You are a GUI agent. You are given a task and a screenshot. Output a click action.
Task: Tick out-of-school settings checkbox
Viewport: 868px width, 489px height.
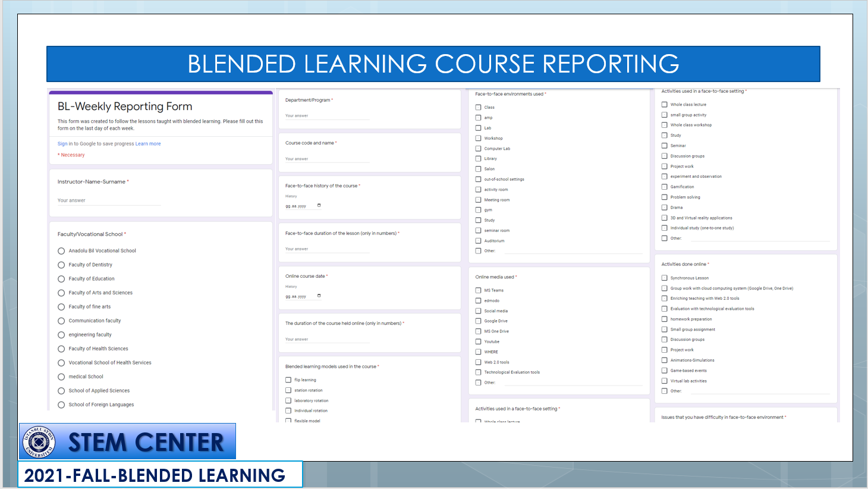pos(478,179)
